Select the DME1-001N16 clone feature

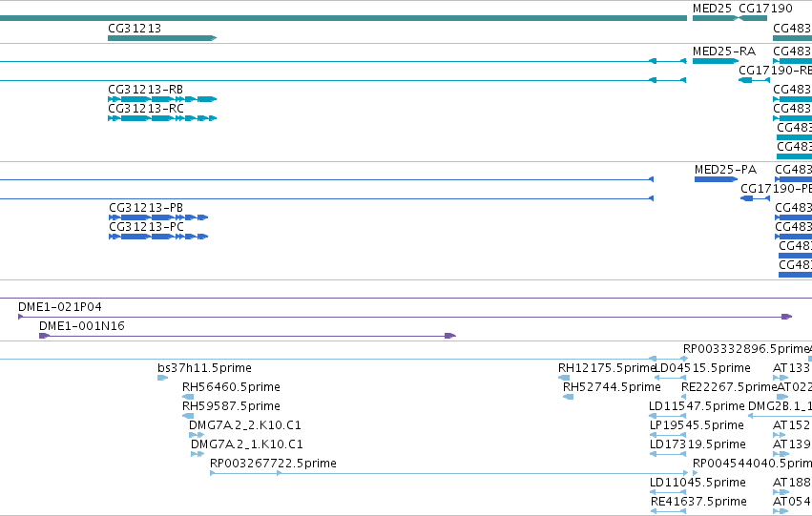click(x=247, y=336)
